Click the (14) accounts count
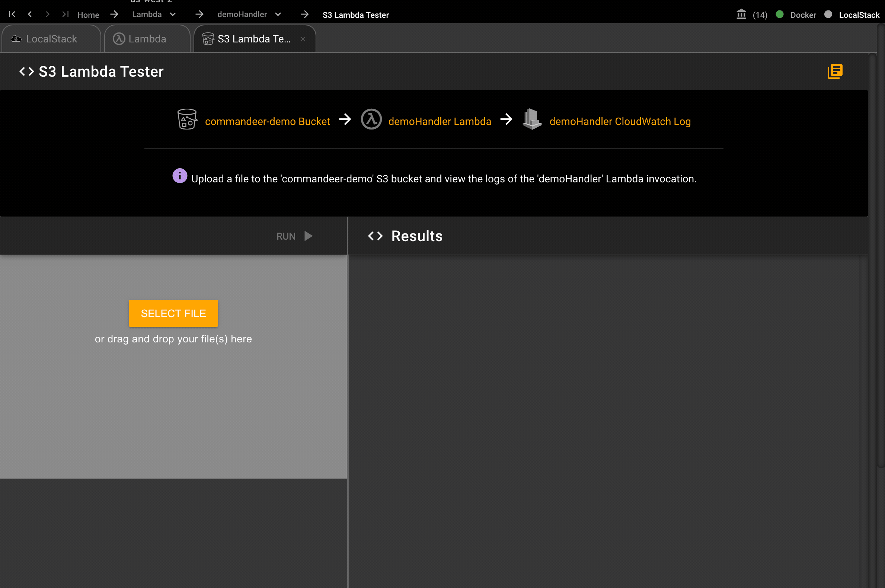This screenshot has height=588, width=885. [x=760, y=15]
